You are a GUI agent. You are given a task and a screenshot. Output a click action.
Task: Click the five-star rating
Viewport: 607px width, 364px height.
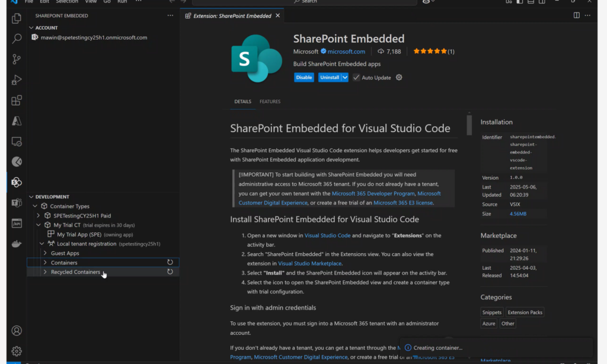(430, 51)
